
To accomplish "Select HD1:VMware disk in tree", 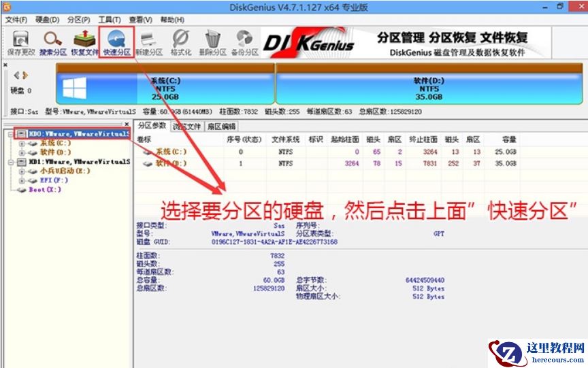I will click(80, 162).
